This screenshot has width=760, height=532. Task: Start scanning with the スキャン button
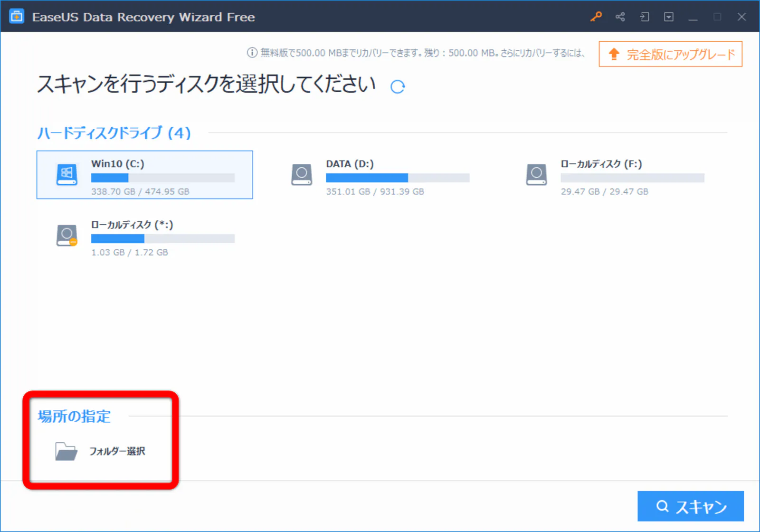click(691, 506)
